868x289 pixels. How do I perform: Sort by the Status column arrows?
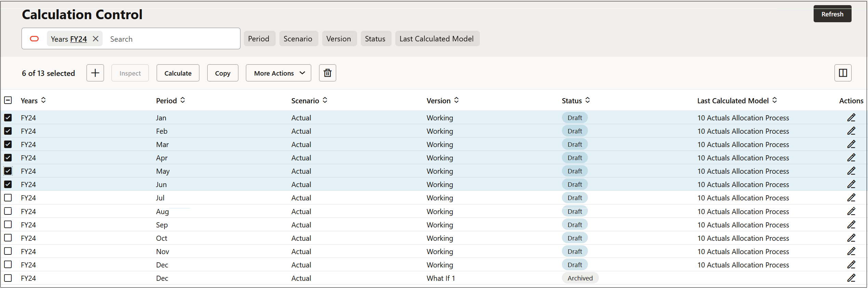[588, 100]
